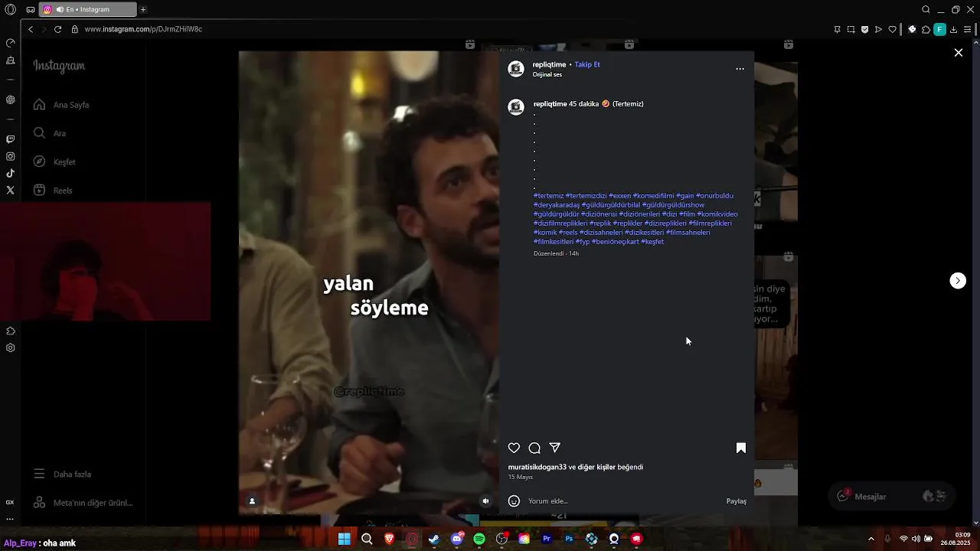Viewport: 980px width, 551px height.
Task: Go back with the browser back arrow
Action: coord(31,29)
